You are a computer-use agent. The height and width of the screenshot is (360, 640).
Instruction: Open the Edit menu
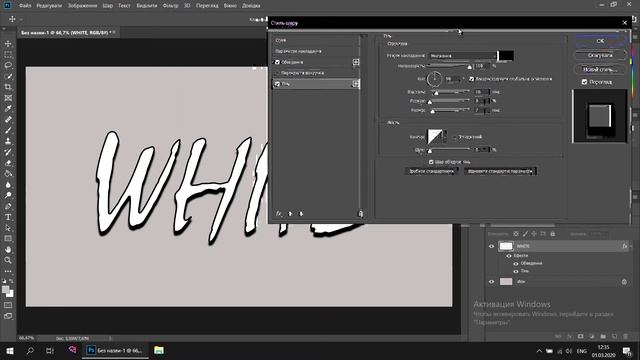pyautogui.click(x=49, y=6)
